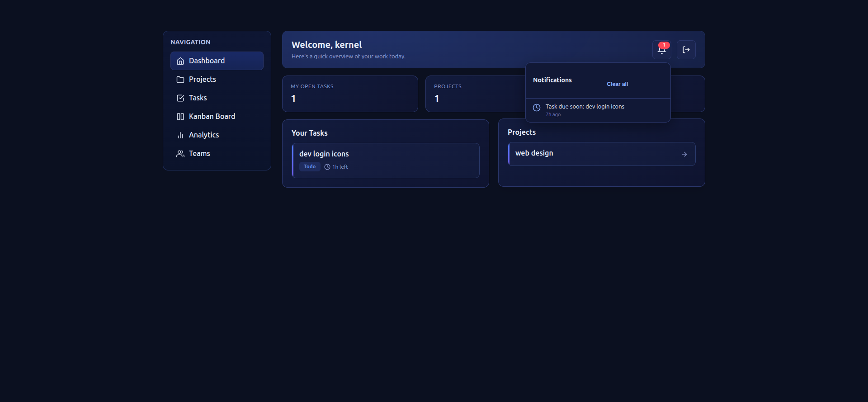868x402 pixels.
Task: Click the Teams people icon
Action: [180, 154]
